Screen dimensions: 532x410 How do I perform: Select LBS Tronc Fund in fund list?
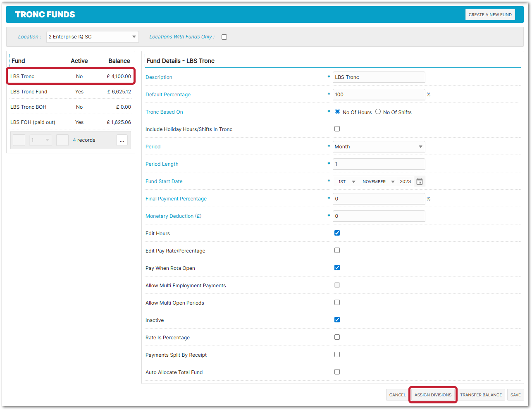point(29,92)
